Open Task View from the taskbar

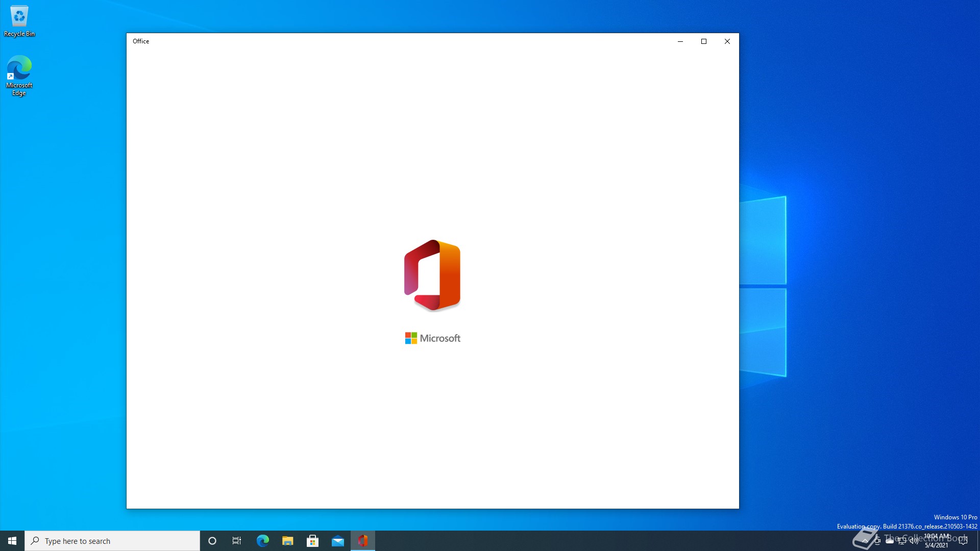[x=237, y=541]
